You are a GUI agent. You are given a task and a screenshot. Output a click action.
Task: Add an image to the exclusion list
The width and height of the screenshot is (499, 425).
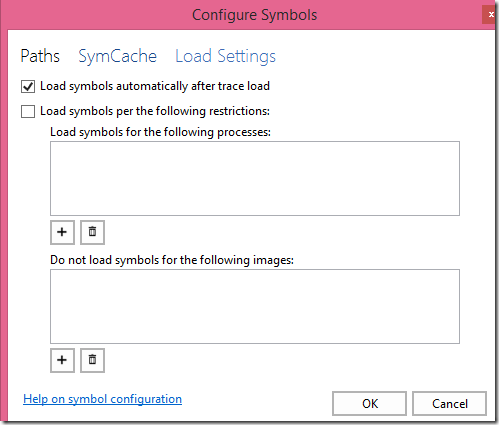click(x=62, y=360)
